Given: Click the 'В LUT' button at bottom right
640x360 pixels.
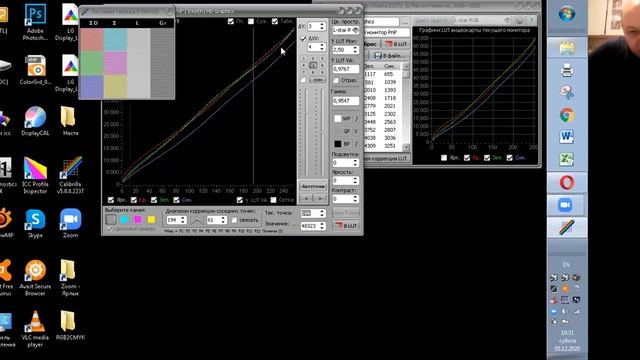Looking at the screenshot, I should coord(346,226).
